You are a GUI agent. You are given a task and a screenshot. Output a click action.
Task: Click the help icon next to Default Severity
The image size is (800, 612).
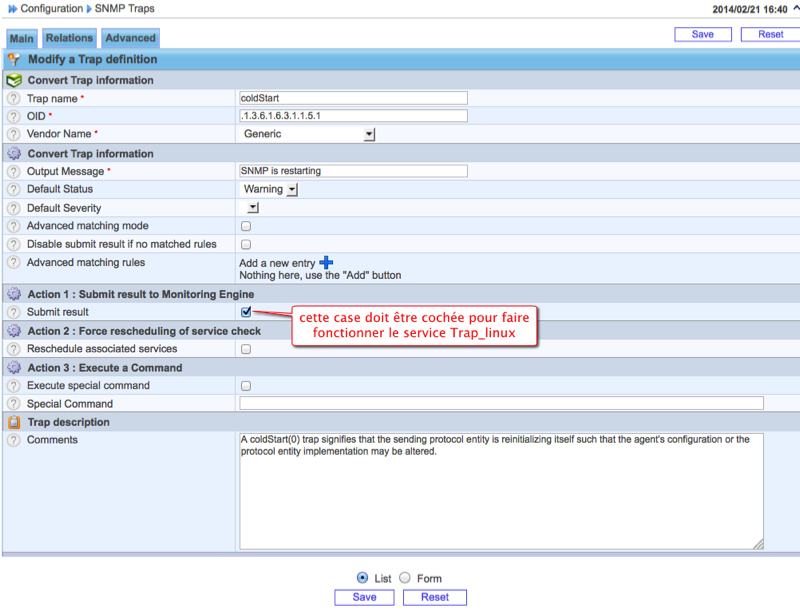tap(13, 208)
